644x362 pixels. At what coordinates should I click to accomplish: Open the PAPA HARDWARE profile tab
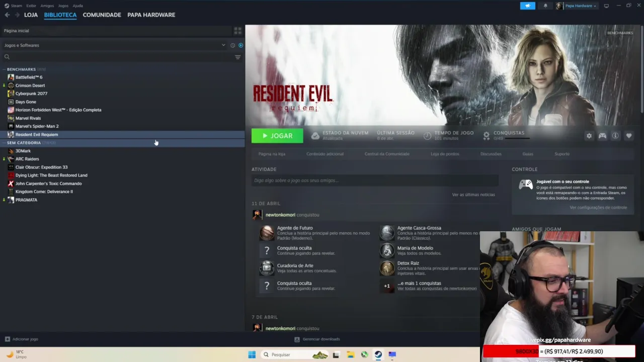coord(151,15)
